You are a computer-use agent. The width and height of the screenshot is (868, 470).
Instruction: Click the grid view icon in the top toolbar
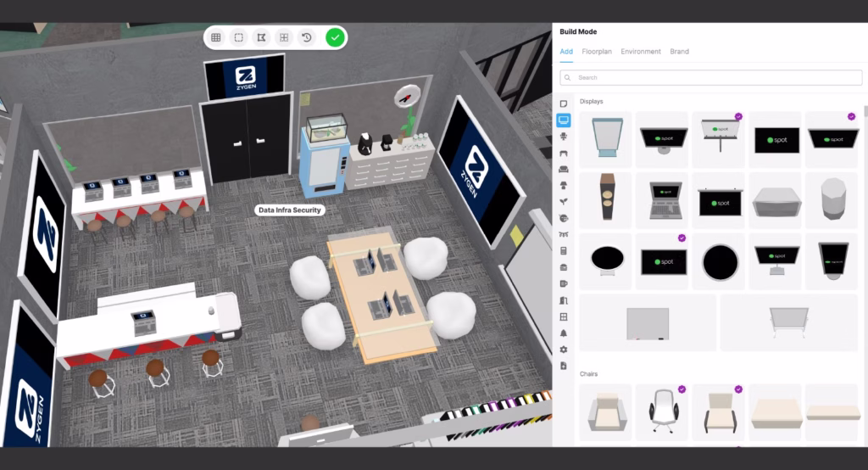pyautogui.click(x=216, y=37)
